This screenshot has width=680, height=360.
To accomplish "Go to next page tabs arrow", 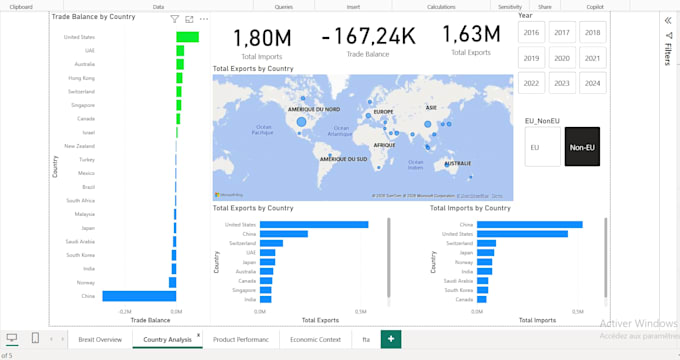I will coord(62,339).
